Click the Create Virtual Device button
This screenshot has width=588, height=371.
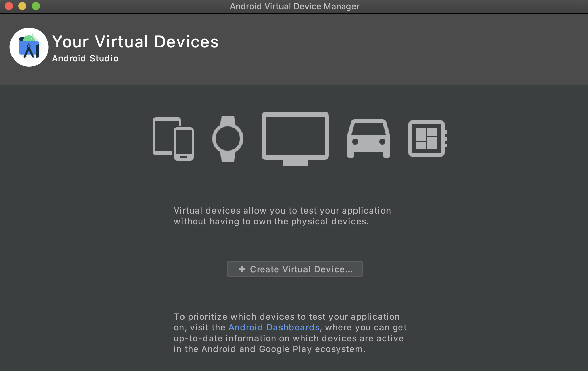point(295,269)
